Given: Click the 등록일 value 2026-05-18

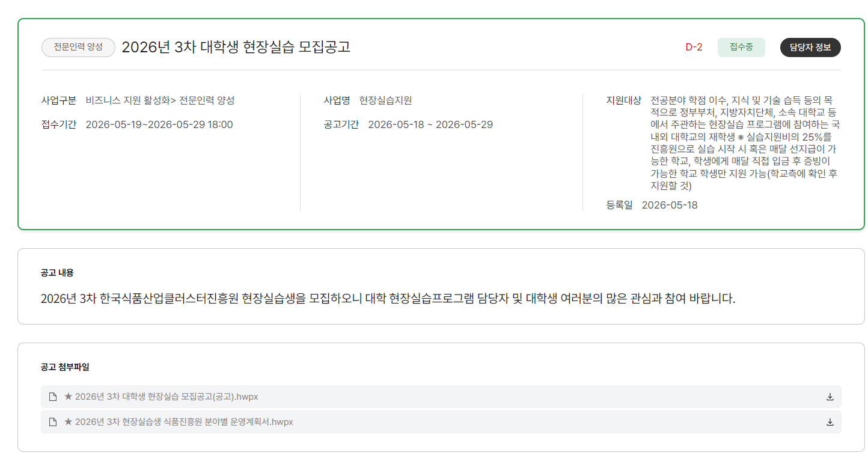Looking at the screenshot, I should click(670, 205).
